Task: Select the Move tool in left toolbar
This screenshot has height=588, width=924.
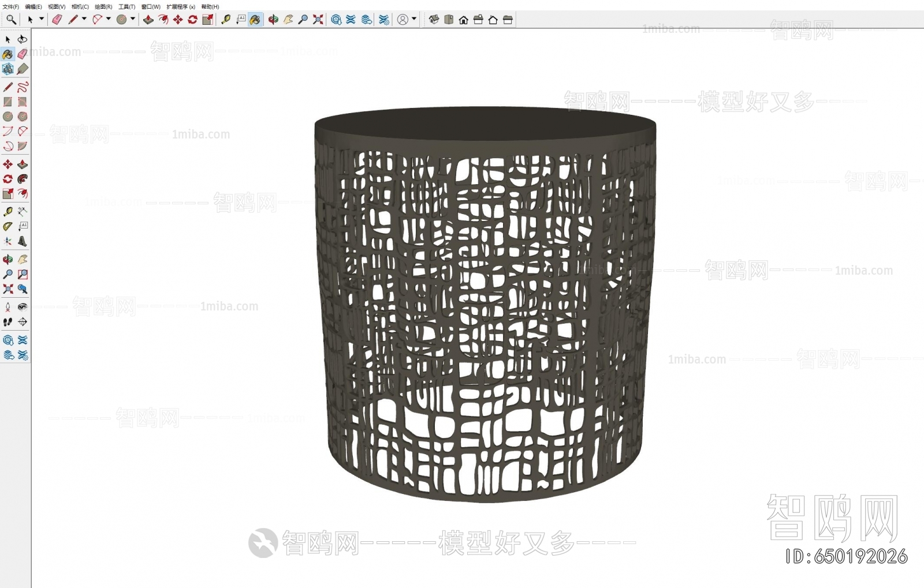Action: [x=8, y=164]
